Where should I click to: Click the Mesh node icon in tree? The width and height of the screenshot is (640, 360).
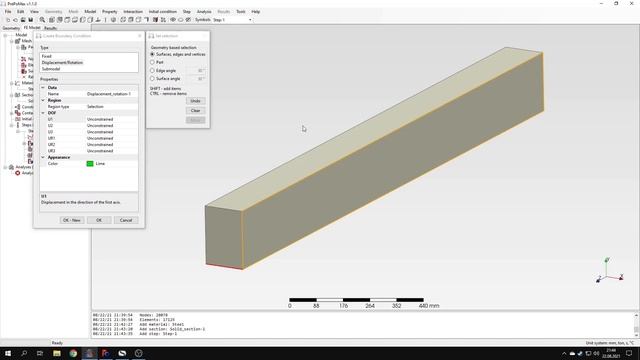tap(18, 41)
